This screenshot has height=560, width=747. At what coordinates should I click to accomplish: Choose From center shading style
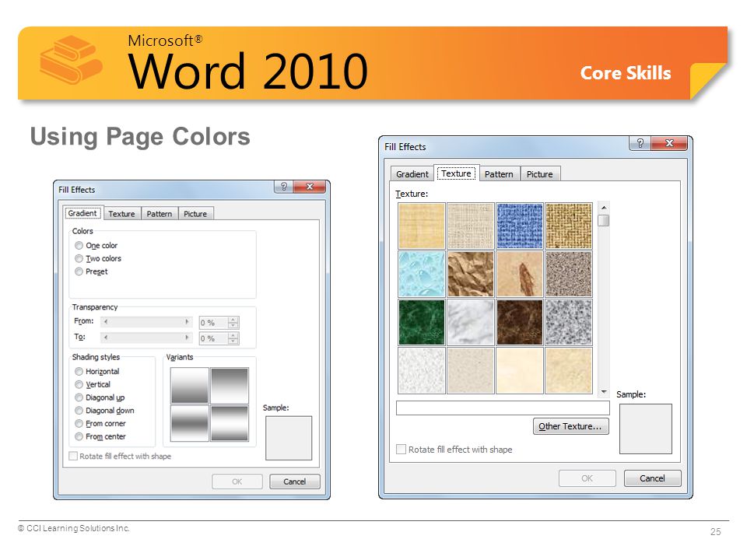click(x=79, y=436)
